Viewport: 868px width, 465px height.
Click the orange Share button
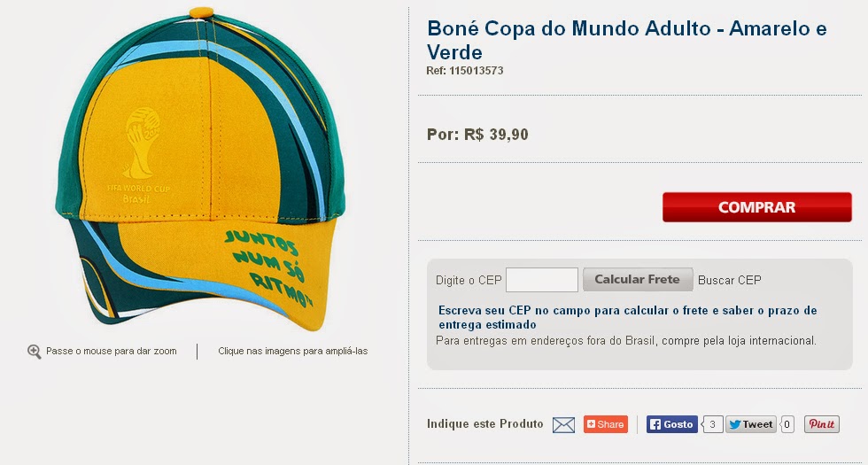[606, 424]
